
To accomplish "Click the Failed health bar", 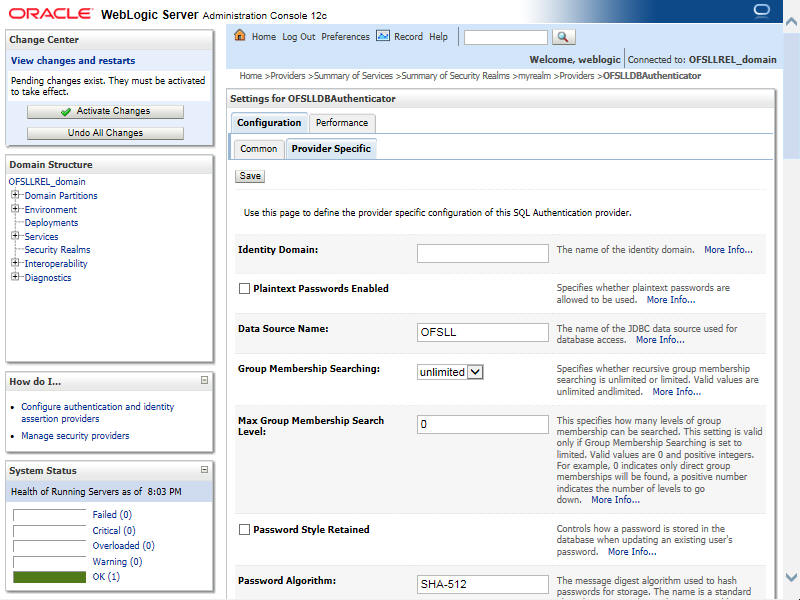I will tap(49, 515).
